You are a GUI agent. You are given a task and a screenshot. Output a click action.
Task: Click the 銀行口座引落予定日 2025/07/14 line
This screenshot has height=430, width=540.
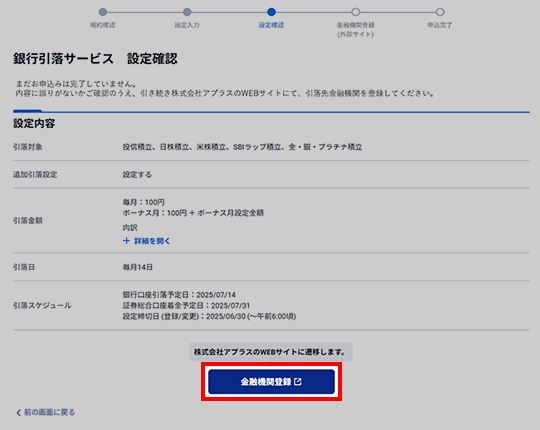point(179,295)
